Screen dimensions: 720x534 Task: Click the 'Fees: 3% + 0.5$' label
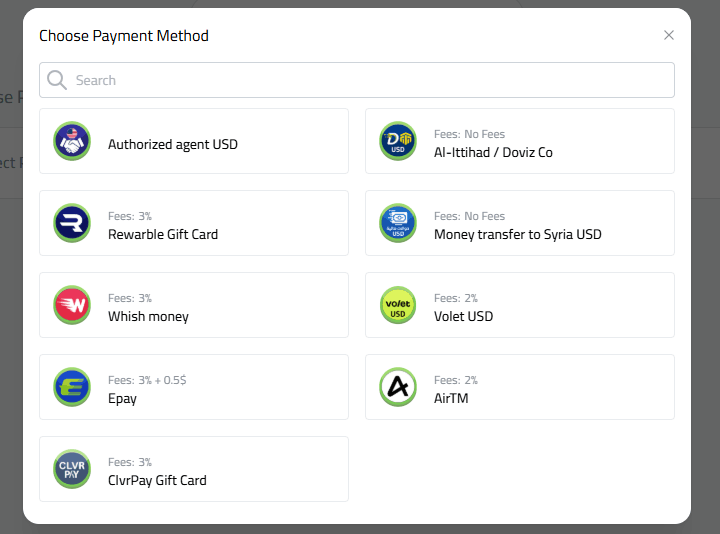[147, 380]
